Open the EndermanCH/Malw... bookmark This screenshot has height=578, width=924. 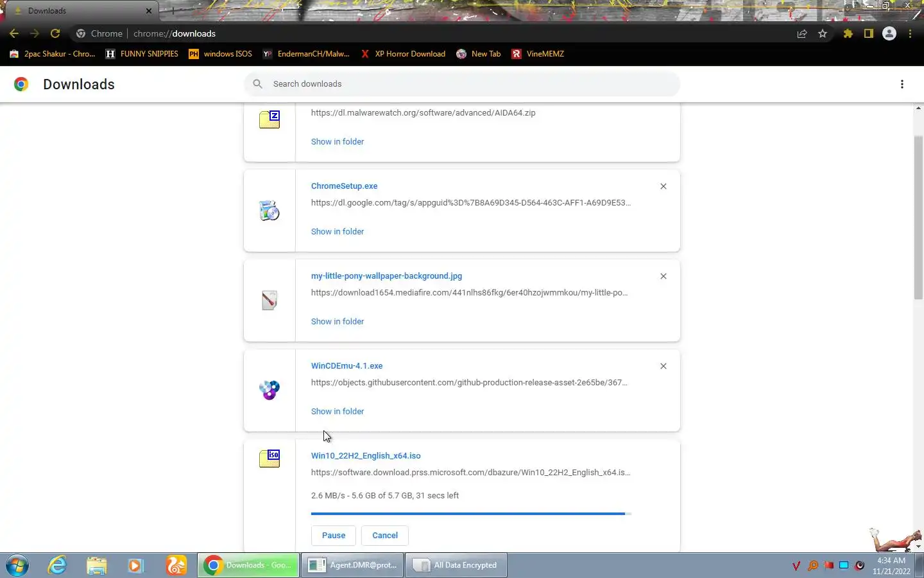(306, 54)
